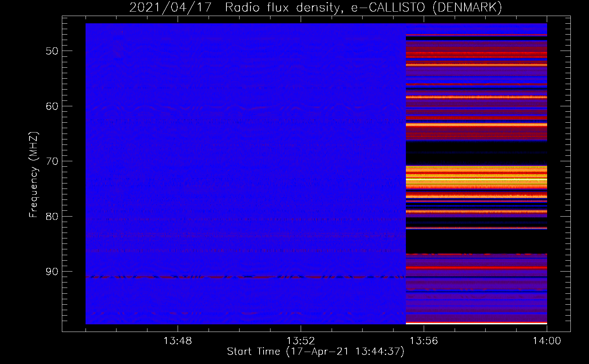This screenshot has width=589, height=364.
Task: Click the 50 MHz frequency tick label
Action: tap(52, 51)
